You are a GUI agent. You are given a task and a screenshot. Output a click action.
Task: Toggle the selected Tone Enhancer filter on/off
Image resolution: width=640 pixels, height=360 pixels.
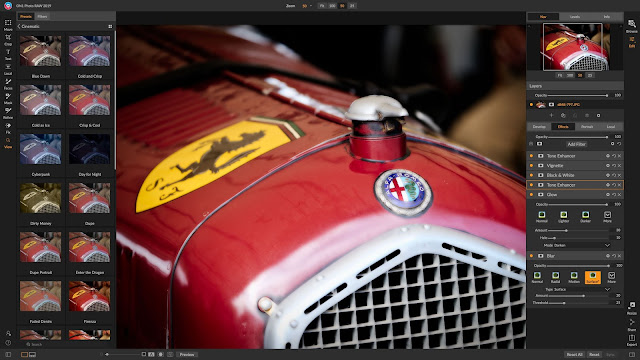[531, 185]
